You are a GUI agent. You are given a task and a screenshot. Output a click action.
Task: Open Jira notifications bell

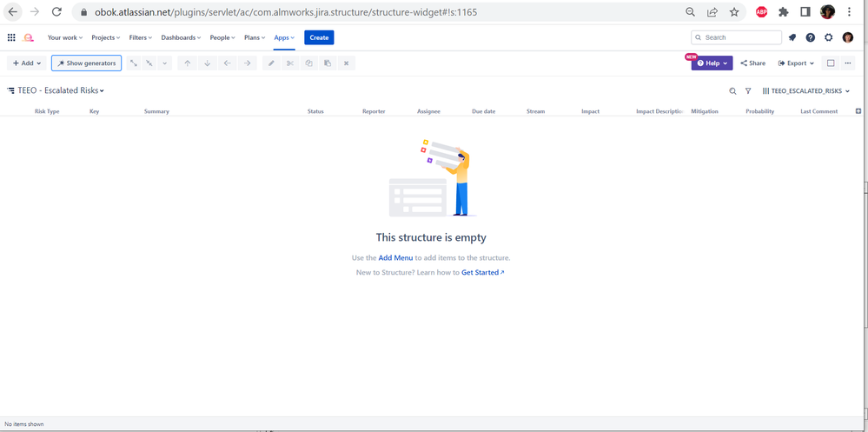792,37
